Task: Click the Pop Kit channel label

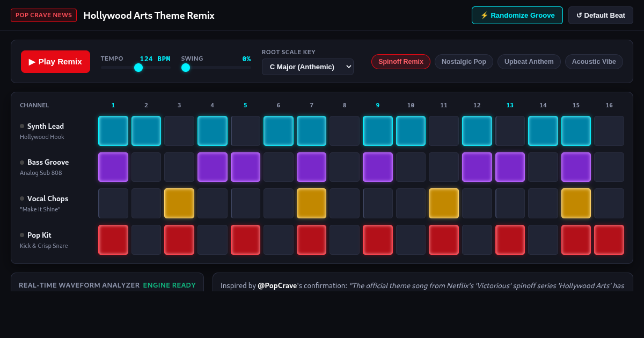Action: pyautogui.click(x=39, y=235)
